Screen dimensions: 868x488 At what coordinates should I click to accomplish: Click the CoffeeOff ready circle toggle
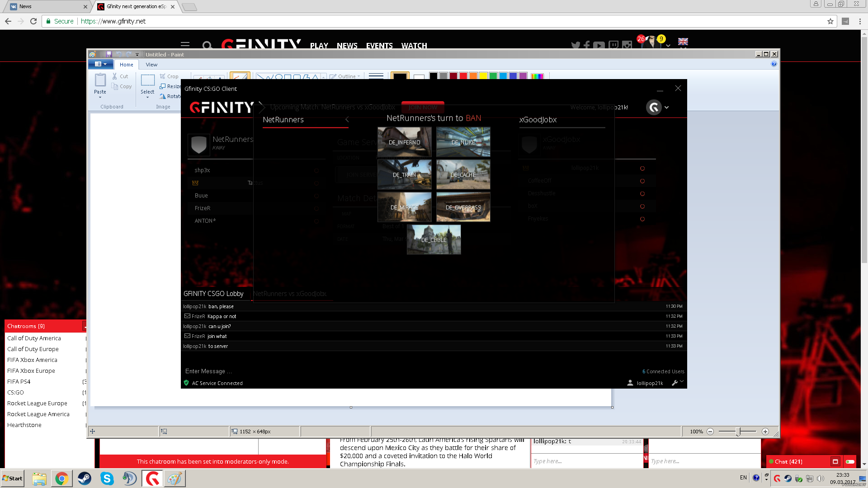pos(642,181)
